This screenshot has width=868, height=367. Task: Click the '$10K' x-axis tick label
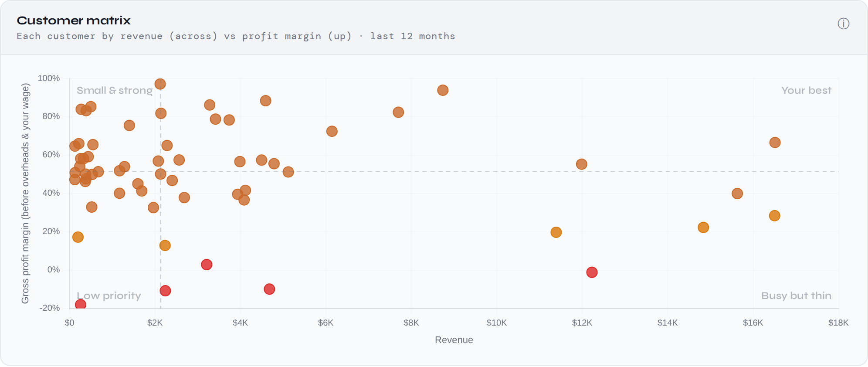coord(496,323)
